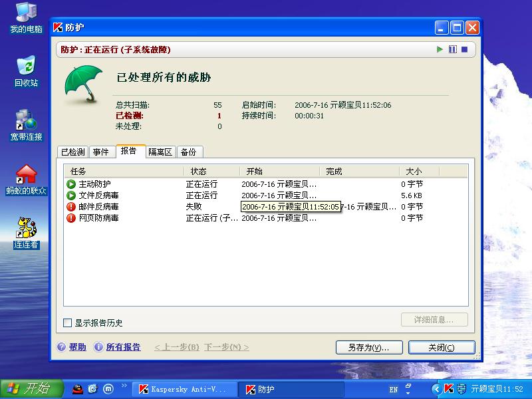The height and width of the screenshot is (399, 532).
Task: Sort by the 开始 column header
Action: point(279,172)
